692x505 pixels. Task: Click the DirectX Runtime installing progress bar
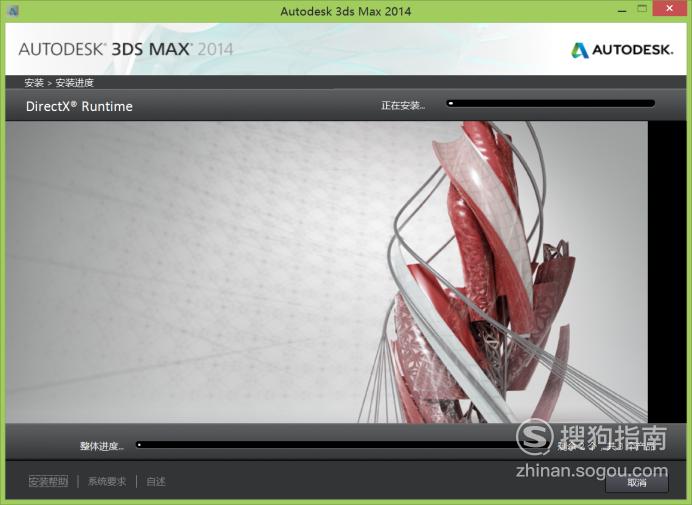(550, 104)
